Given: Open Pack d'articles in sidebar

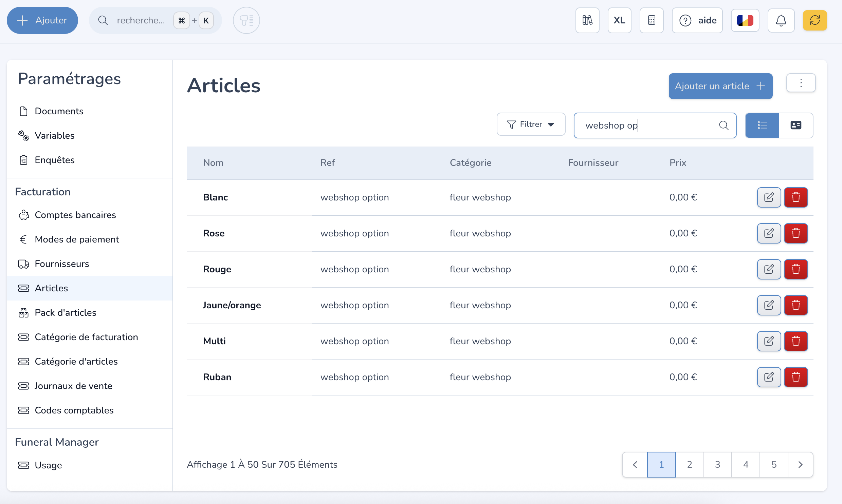Looking at the screenshot, I should click(65, 313).
